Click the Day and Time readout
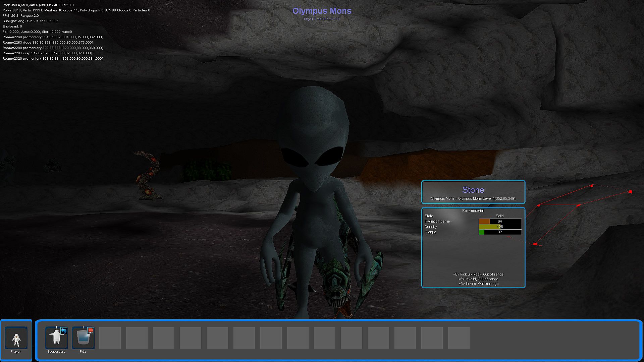The height and width of the screenshot is (362, 644). tap(322, 19)
